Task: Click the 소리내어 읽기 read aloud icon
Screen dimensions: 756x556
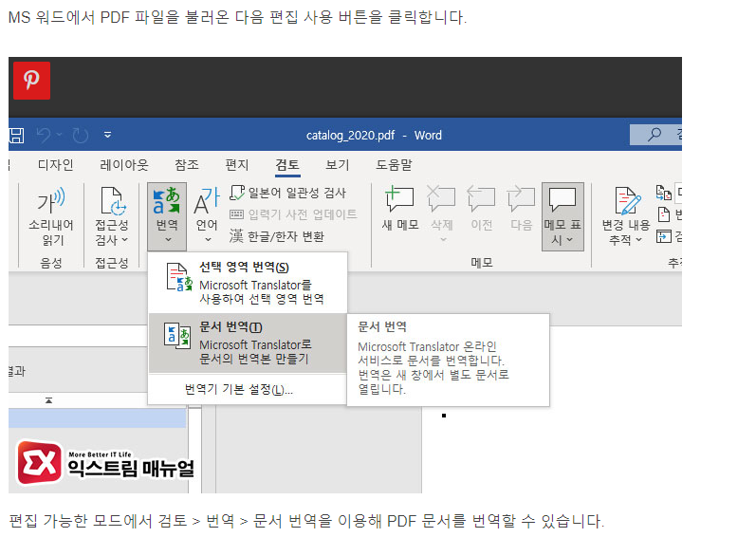Action: tap(51, 200)
